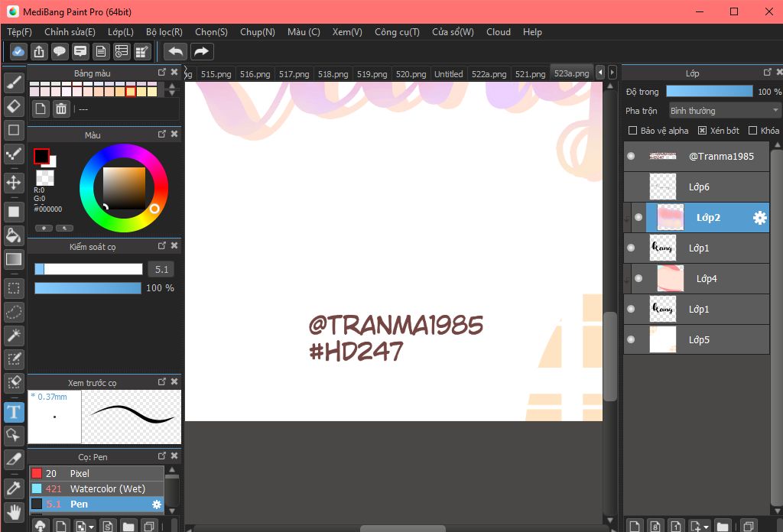783x532 pixels.
Task: Toggle visibility of Lớp2 layer
Action: 638,217
